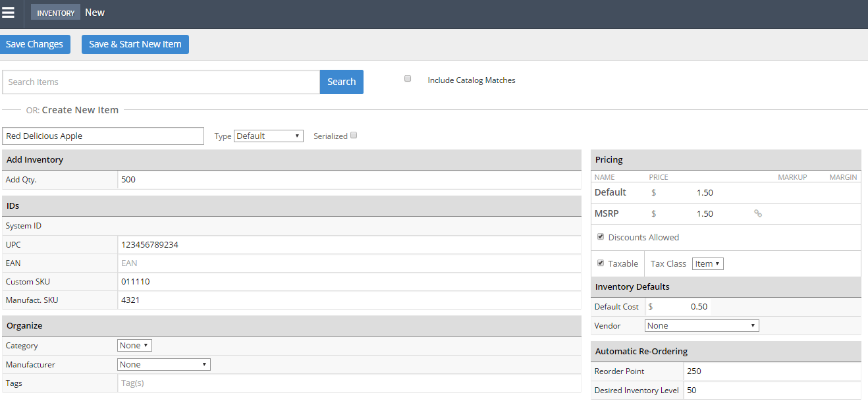Click the Save Changes button

pos(35,44)
